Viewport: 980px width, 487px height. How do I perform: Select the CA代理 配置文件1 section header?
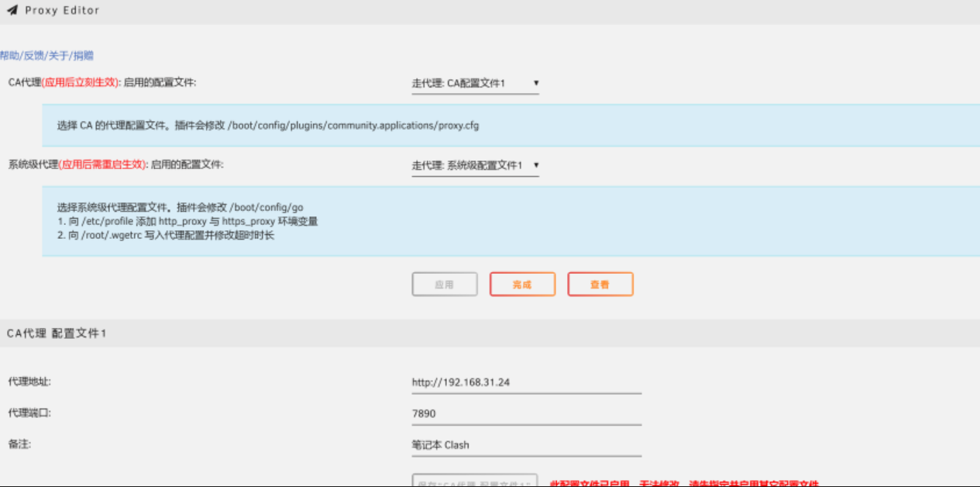click(x=57, y=333)
